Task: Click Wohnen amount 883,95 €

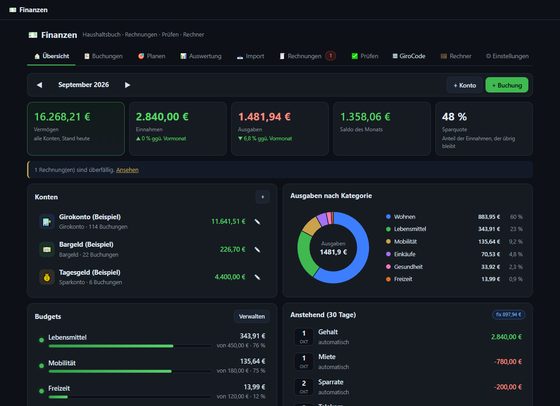Action: [x=489, y=217]
